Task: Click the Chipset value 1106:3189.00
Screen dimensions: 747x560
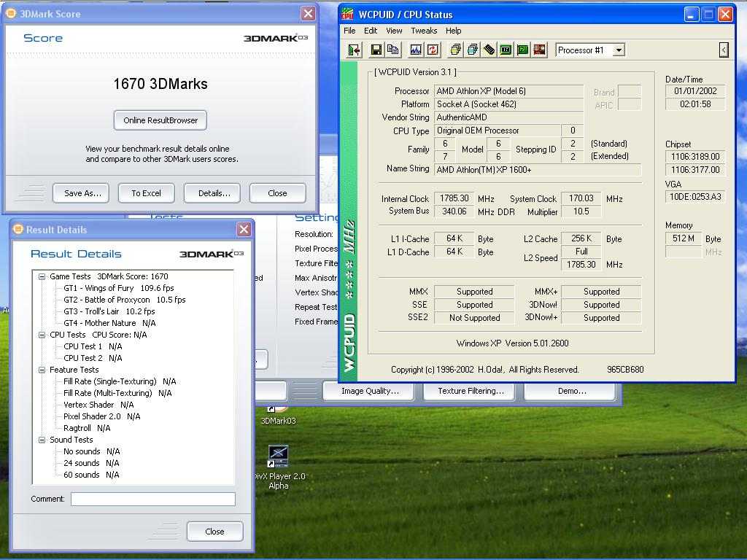Action: tap(695, 157)
